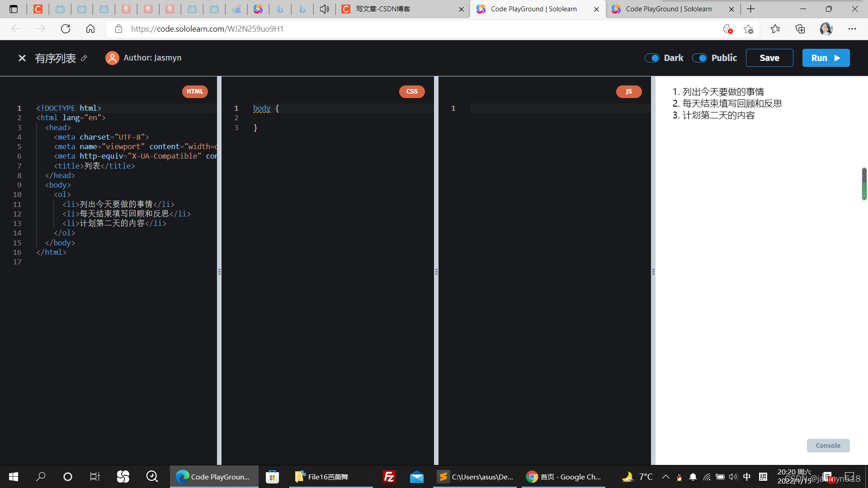Select the CSS editor badge

click(412, 91)
